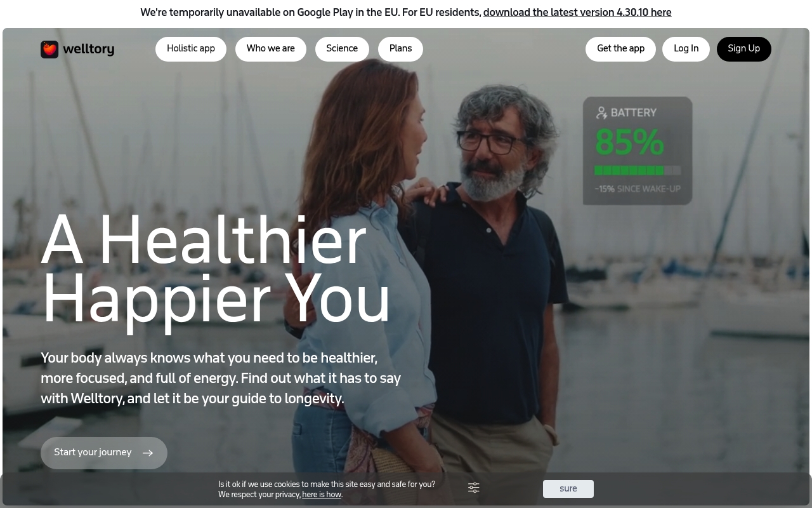This screenshot has height=508, width=812.
Task: Start your journey button click
Action: point(104,453)
